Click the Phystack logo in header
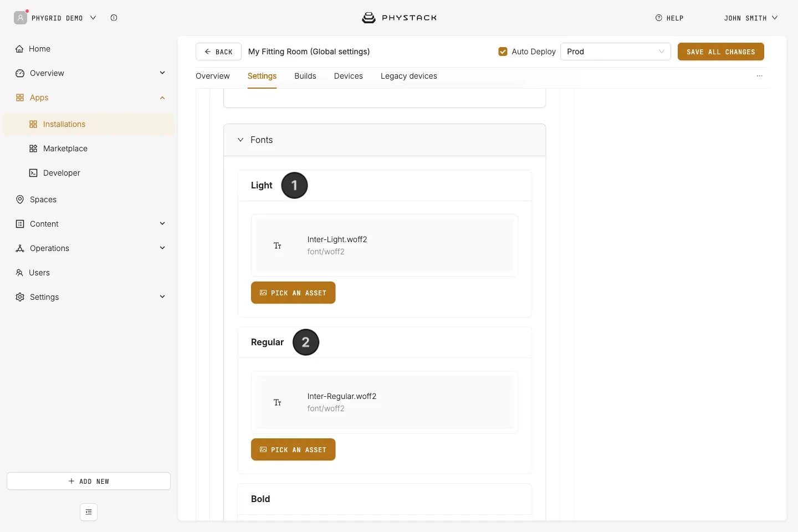This screenshot has height=532, width=798. (x=399, y=18)
